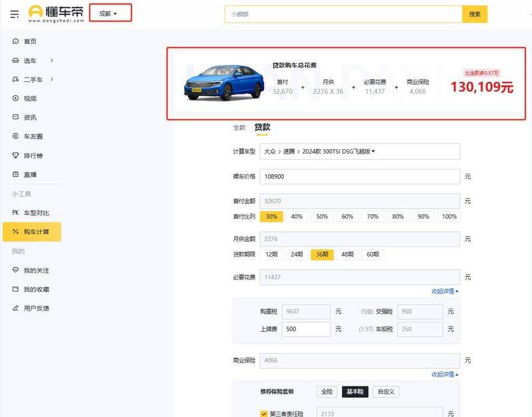Expand the 选车 submenu chevron
Viewport: 532px width, 417px height.
click(52, 61)
